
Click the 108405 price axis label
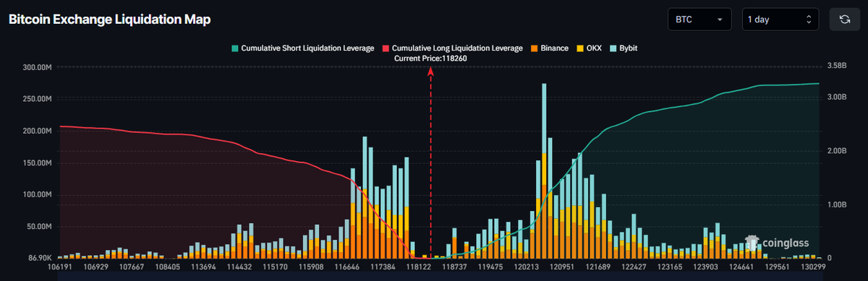pyautogui.click(x=168, y=267)
